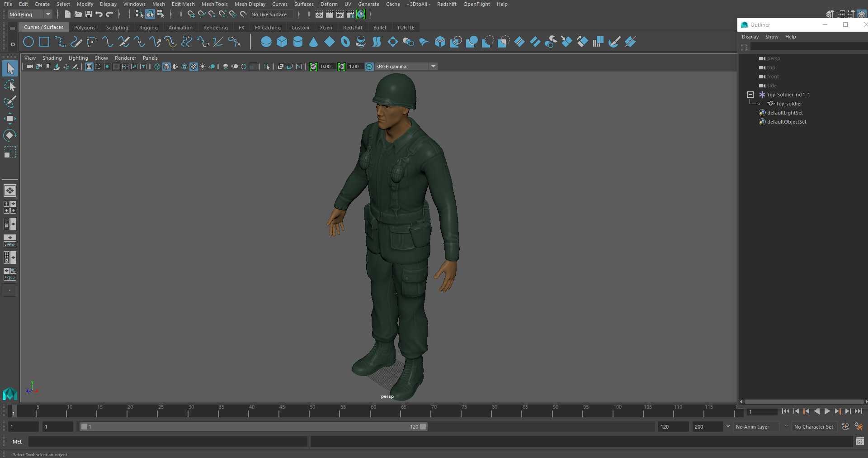Create a NURBS cube from shelf
The image size is (868, 458).
click(282, 42)
